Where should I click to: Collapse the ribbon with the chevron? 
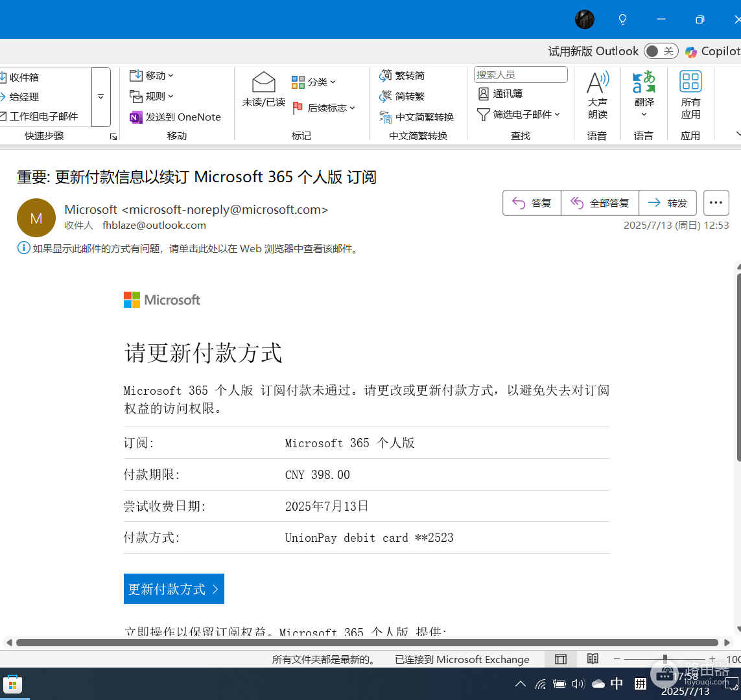[737, 134]
